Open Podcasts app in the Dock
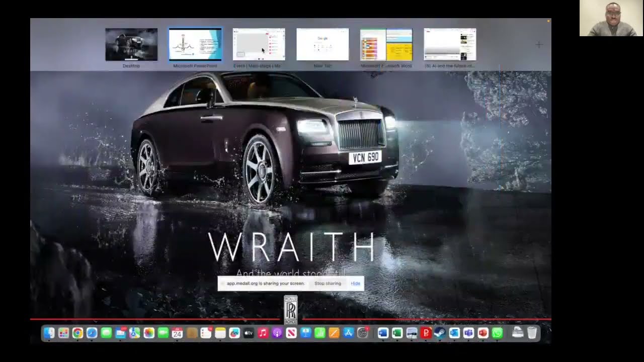The image size is (644, 362). 277,333
